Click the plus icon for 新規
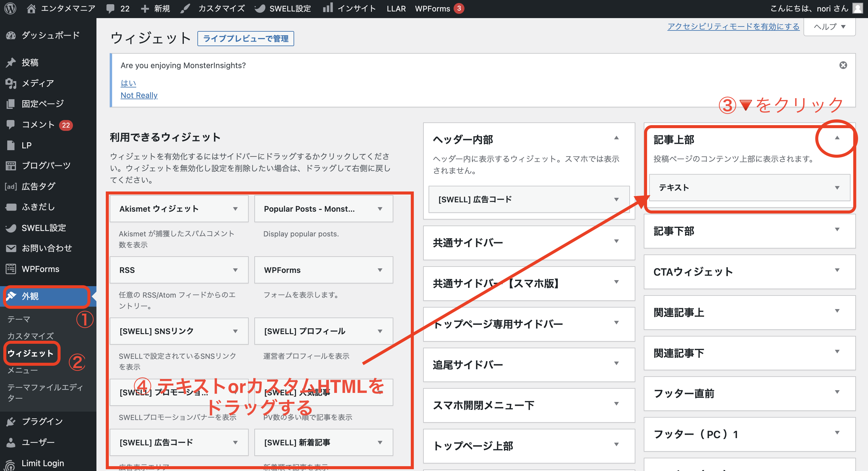868x471 pixels. 145,9
